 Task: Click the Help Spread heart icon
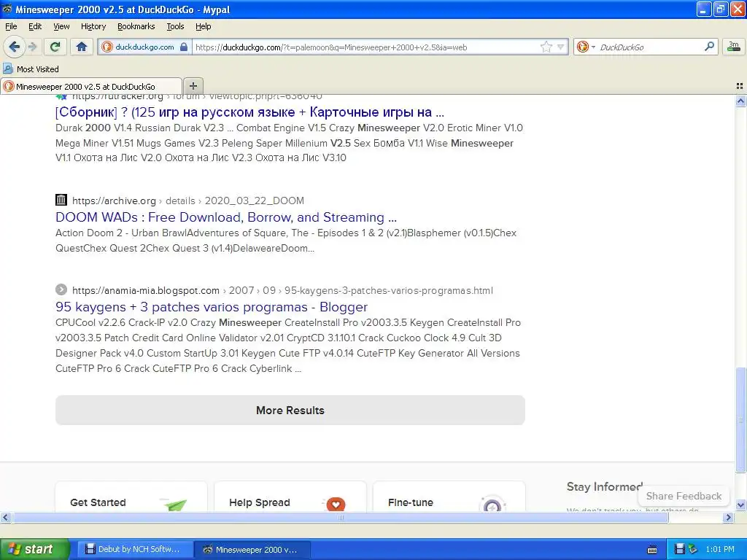pos(336,504)
